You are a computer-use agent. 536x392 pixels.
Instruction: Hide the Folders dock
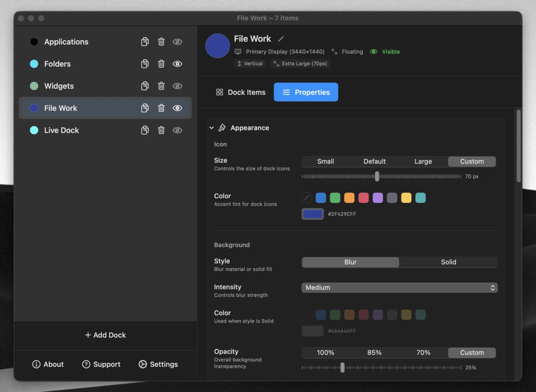177,64
